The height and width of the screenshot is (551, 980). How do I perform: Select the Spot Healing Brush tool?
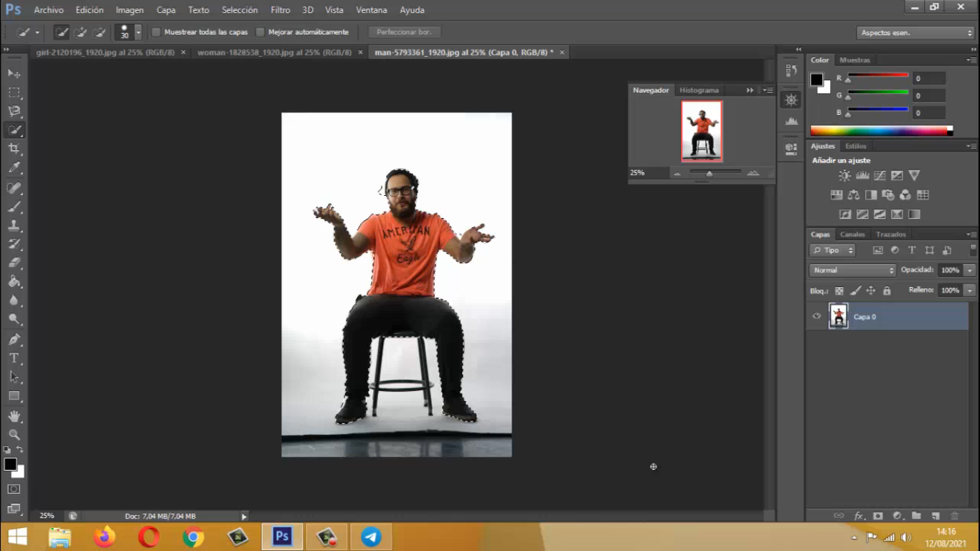point(14,188)
